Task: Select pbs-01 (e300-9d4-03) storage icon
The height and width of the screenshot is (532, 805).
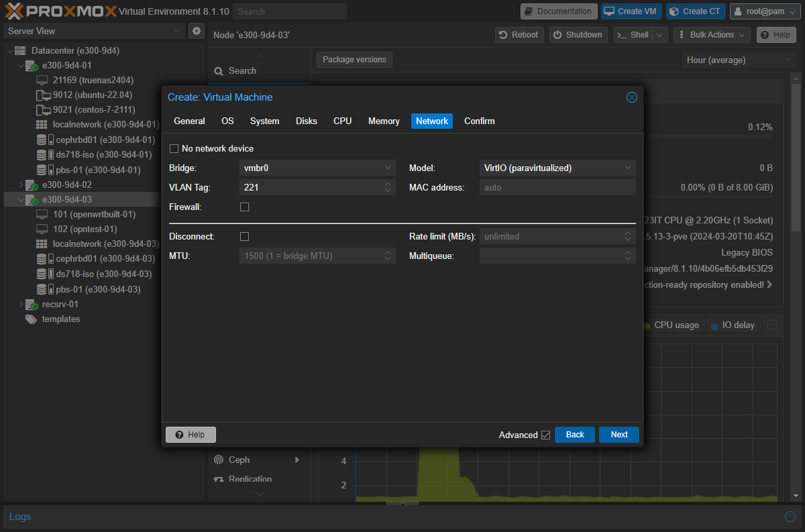Action: click(45, 289)
